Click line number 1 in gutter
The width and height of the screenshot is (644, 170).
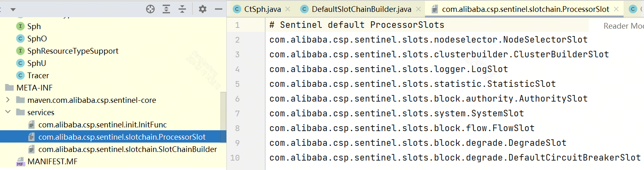(x=237, y=25)
